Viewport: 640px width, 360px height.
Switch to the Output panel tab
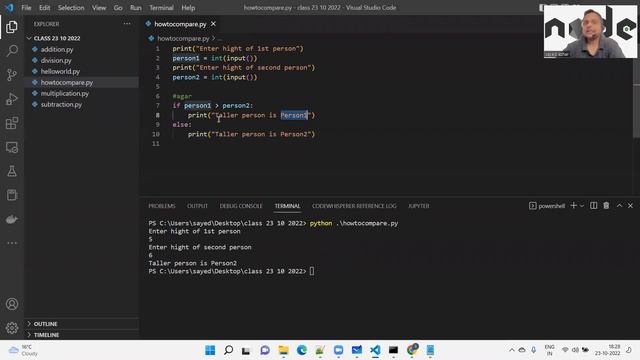pyautogui.click(x=198, y=206)
